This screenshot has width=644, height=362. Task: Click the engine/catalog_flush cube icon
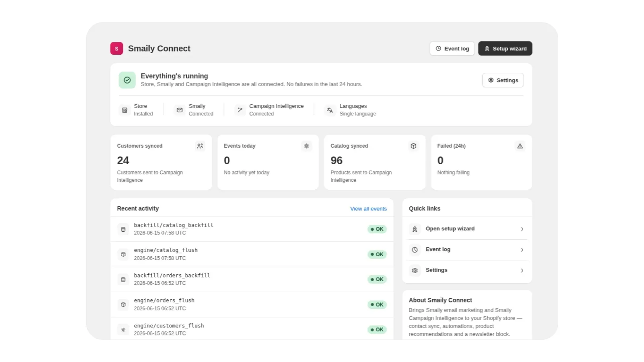coord(123,254)
